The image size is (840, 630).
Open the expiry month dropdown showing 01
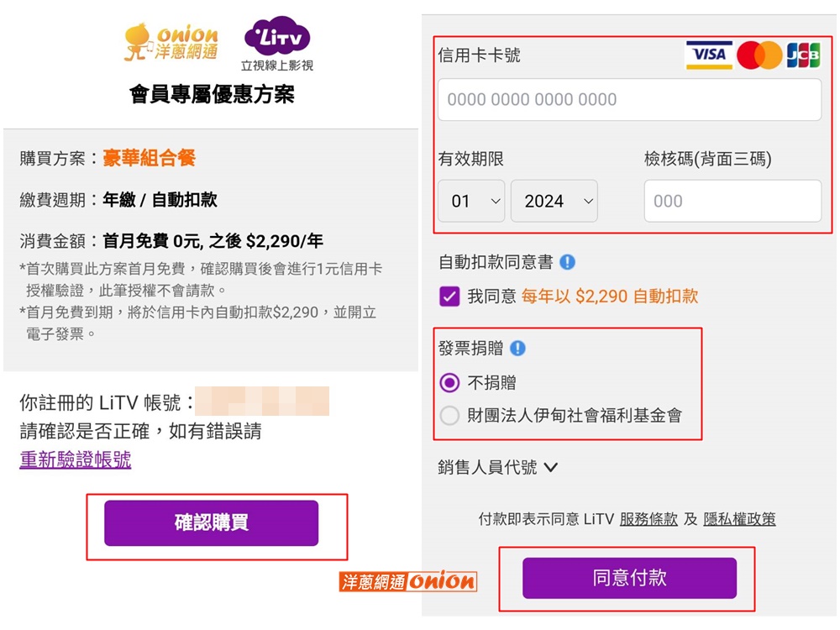[x=470, y=201]
